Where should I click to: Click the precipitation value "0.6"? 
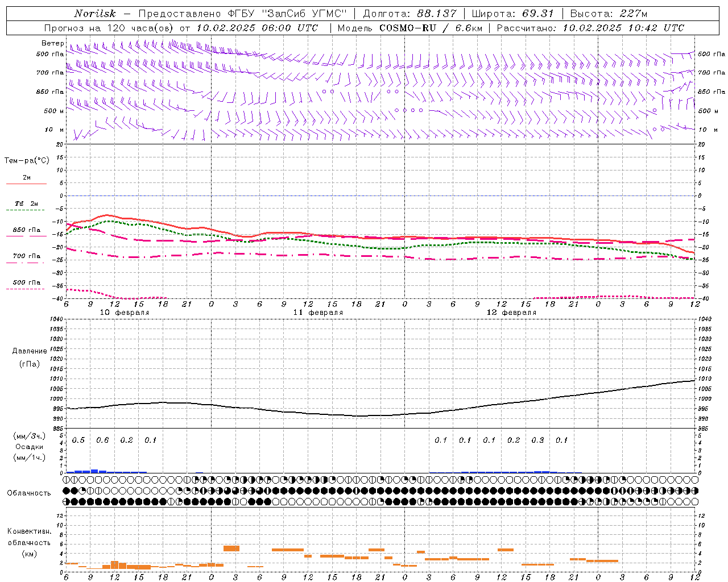[102, 440]
